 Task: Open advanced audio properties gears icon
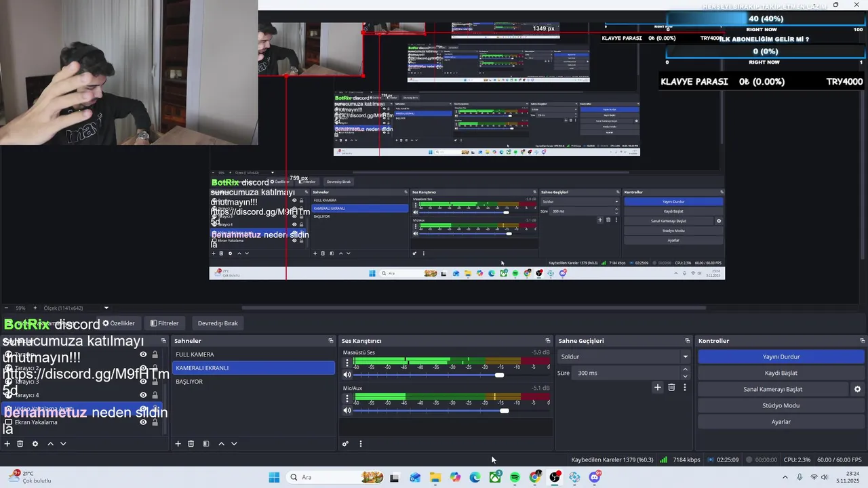point(346,444)
